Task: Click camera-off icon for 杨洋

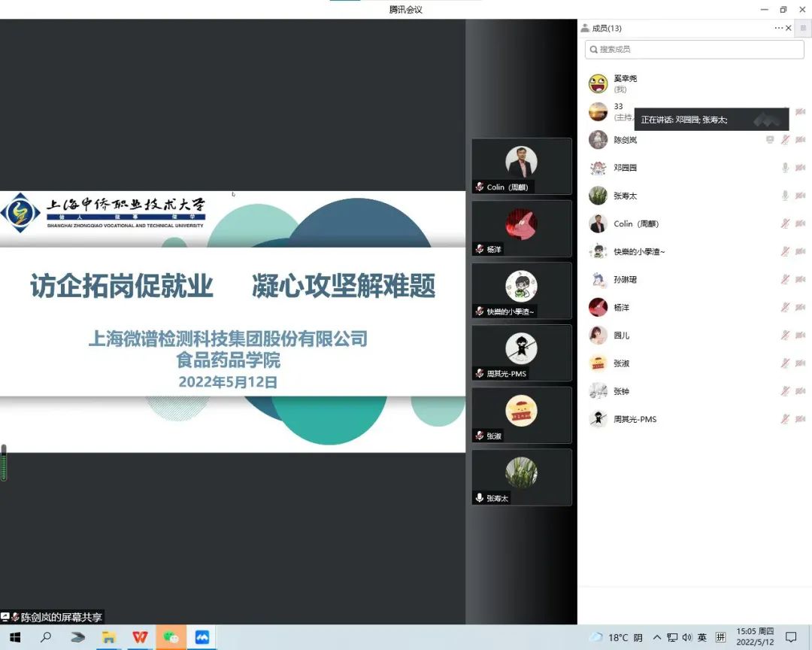Action: pos(800,308)
